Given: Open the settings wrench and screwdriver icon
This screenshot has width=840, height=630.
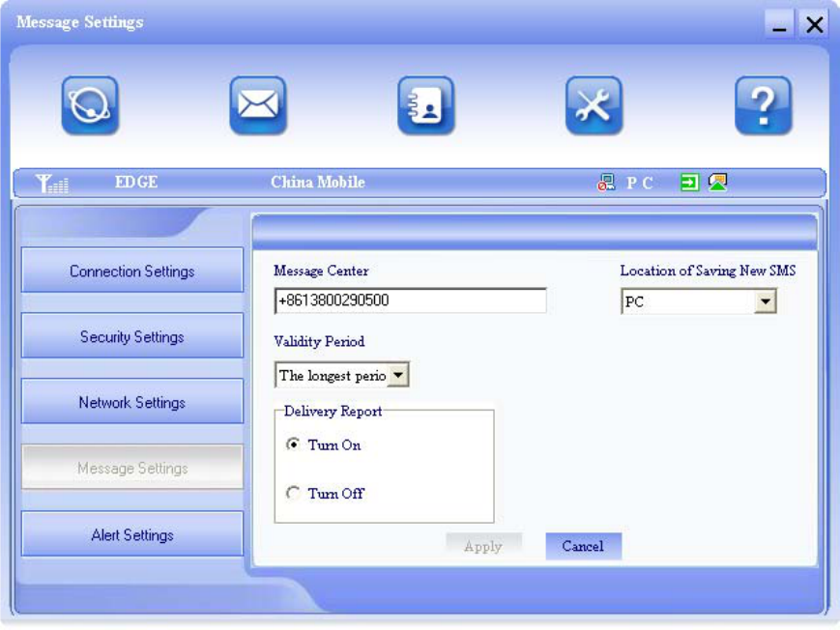Looking at the screenshot, I should tap(594, 105).
